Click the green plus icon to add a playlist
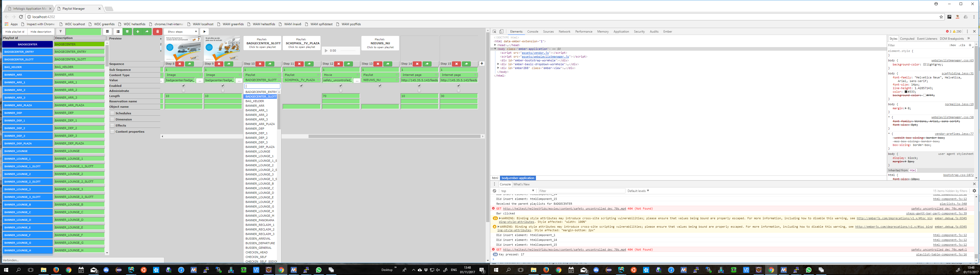The width and height of the screenshot is (980, 275). click(x=138, y=32)
